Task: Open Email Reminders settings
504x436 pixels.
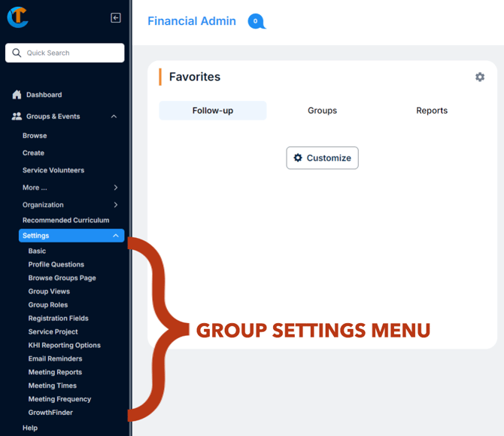Action: [55, 358]
